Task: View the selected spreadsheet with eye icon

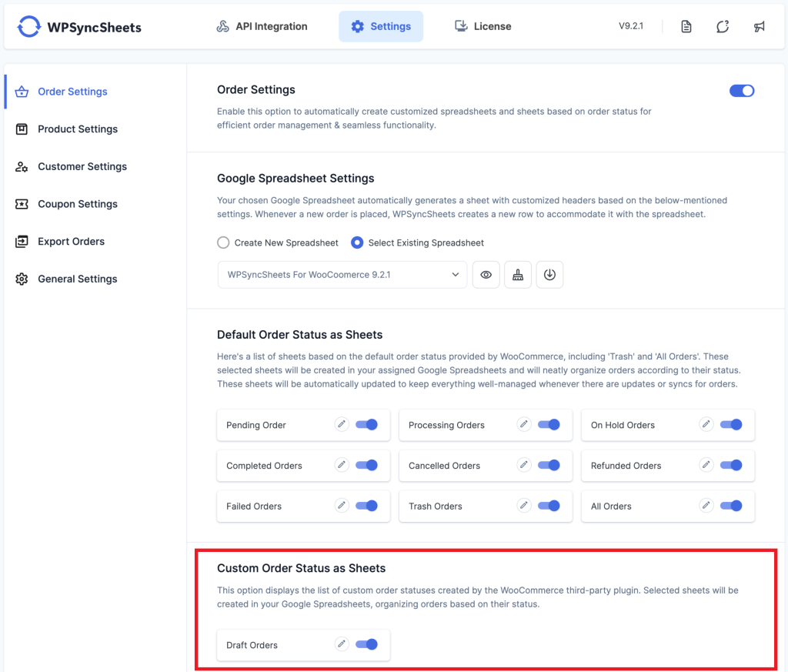Action: point(486,275)
